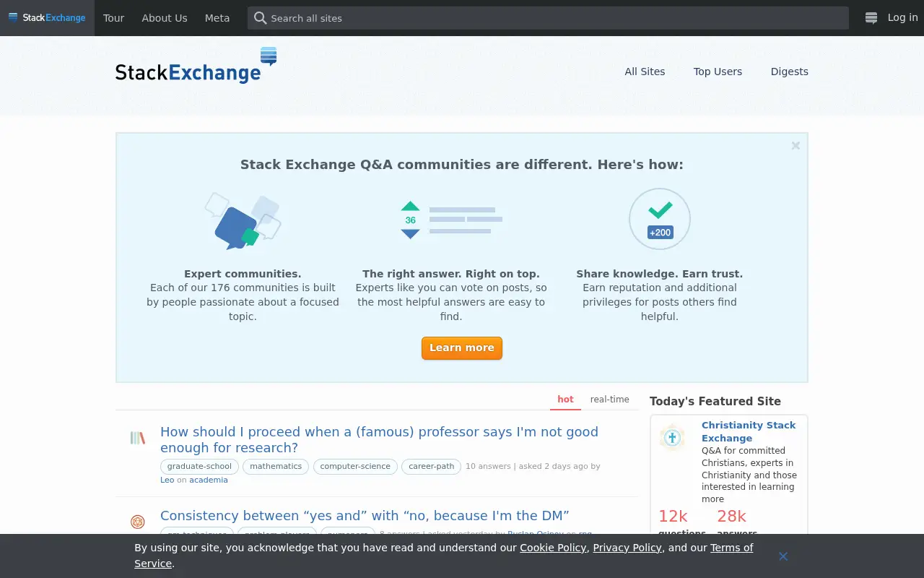Open the famous professor research question
Viewport: 924px width, 578px height.
tap(379, 439)
